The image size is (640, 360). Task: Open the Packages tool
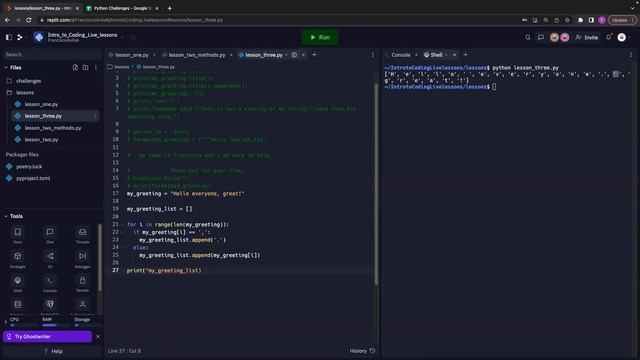tap(18, 260)
